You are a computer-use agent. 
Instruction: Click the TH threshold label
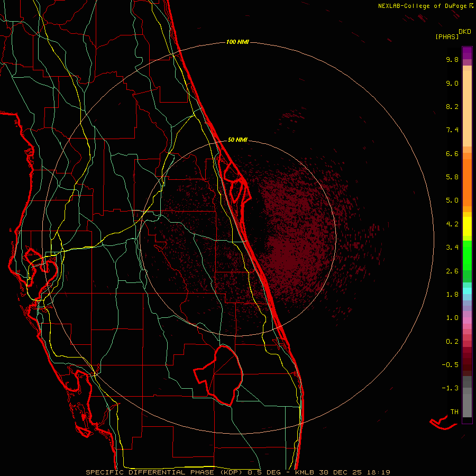pyautogui.click(x=454, y=412)
